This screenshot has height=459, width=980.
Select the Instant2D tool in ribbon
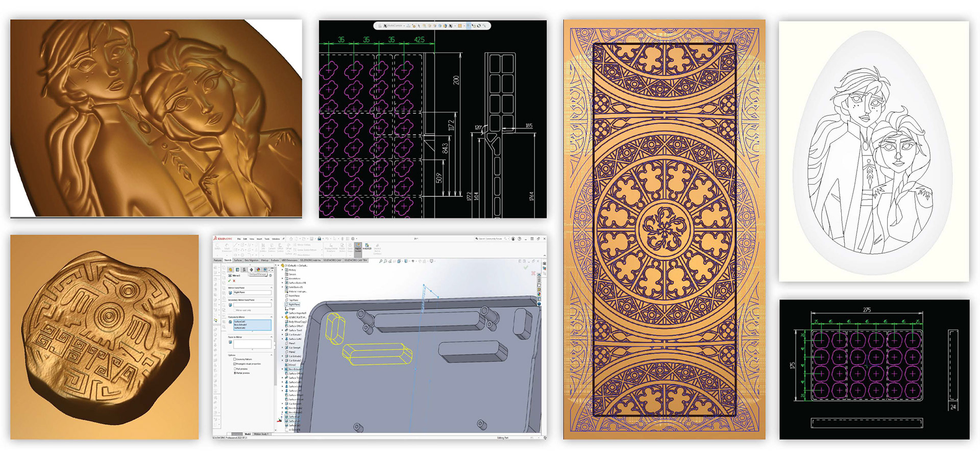[x=367, y=247]
